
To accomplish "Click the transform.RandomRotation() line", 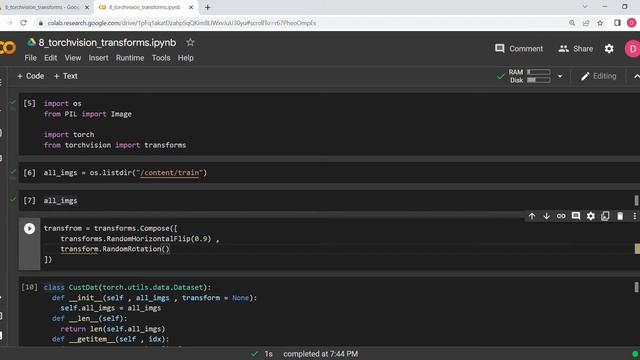I will click(x=115, y=249).
